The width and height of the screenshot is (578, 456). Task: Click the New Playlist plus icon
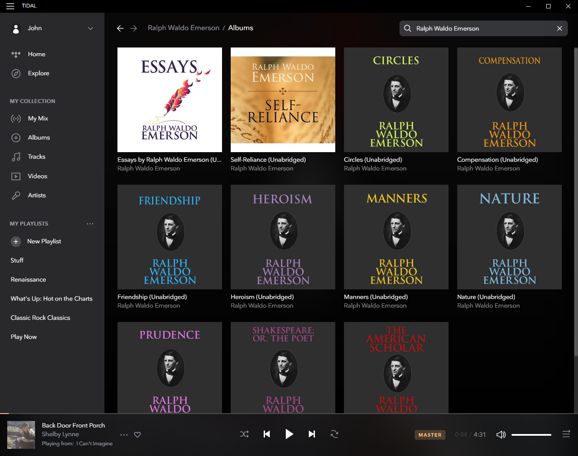[15, 241]
